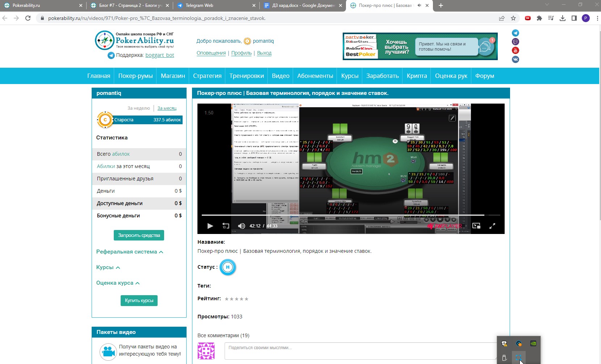The width and height of the screenshot is (601, 364).
Task: Open the Chrome downloads icon
Action: pos(563,18)
